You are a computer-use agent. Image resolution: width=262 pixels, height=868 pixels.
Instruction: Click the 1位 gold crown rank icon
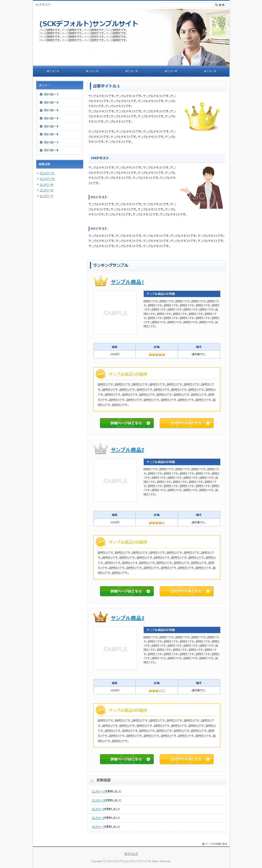100,281
